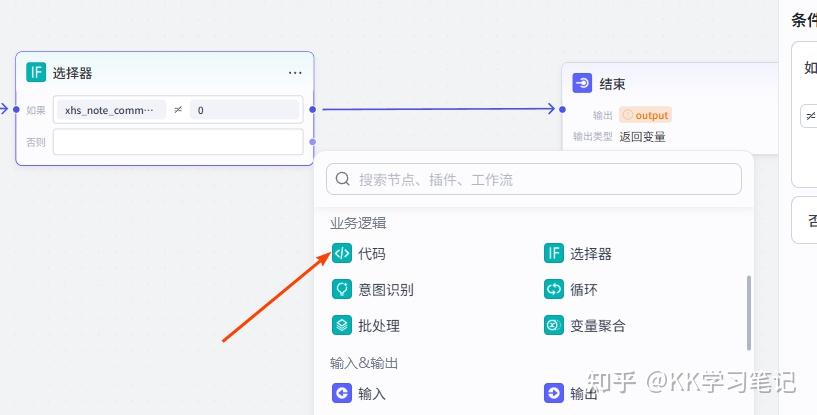Add the 批处理 batch node
Image resolution: width=817 pixels, height=415 pixels.
pyautogui.click(x=366, y=326)
